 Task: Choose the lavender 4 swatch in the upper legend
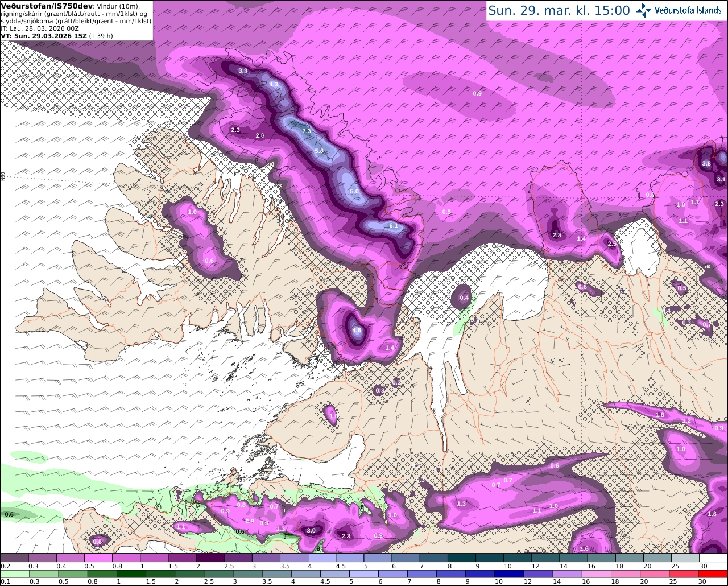coord(322,558)
